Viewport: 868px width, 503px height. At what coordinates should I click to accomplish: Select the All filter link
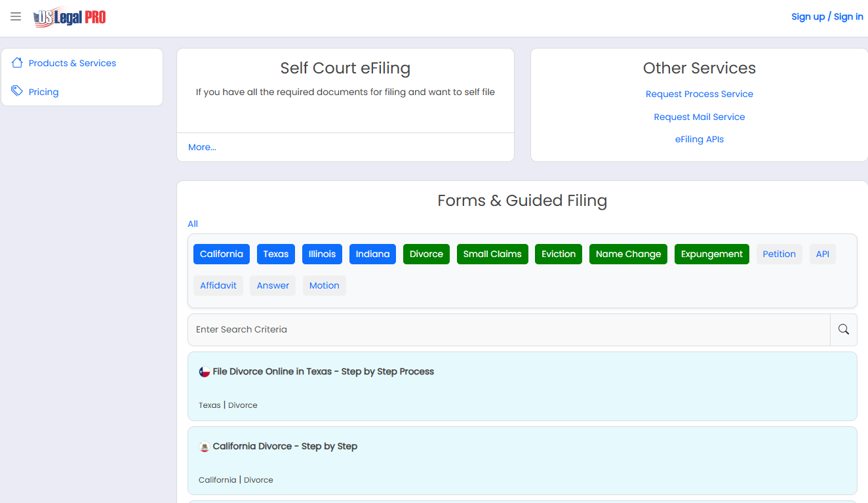(x=193, y=224)
